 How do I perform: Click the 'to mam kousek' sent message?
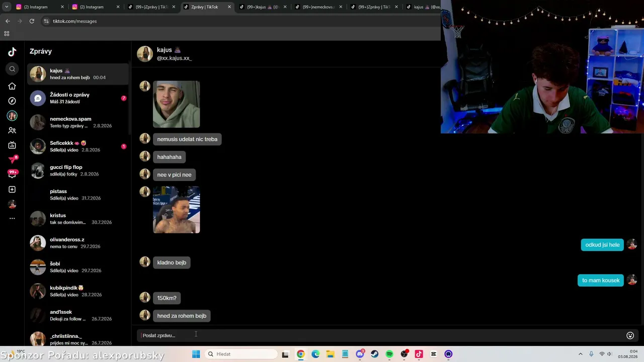(601, 281)
